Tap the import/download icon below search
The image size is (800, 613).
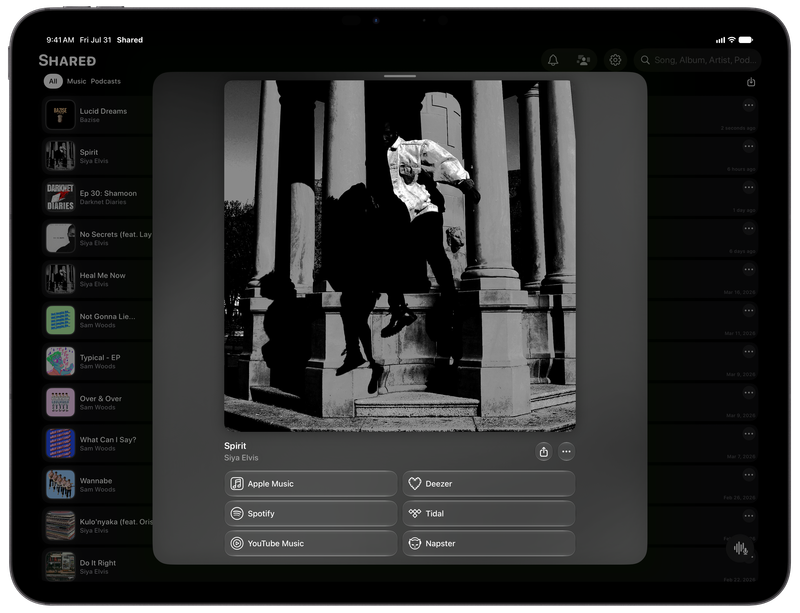[x=751, y=82]
